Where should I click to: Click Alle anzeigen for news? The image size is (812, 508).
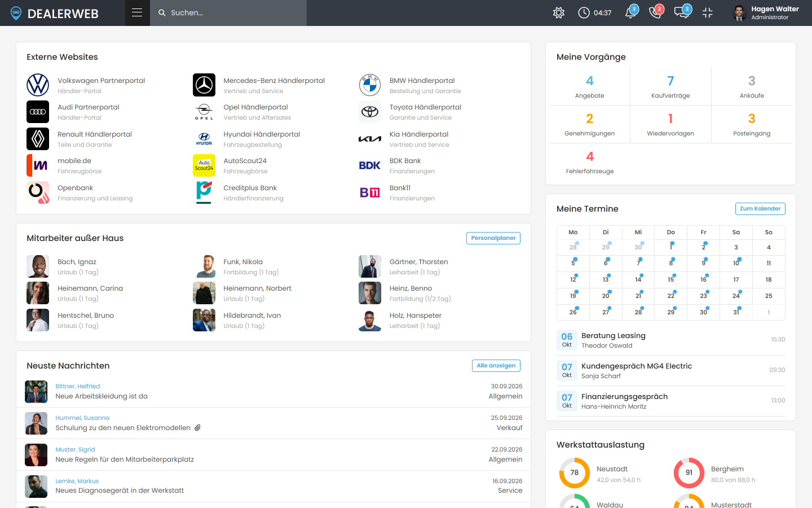tap(496, 366)
